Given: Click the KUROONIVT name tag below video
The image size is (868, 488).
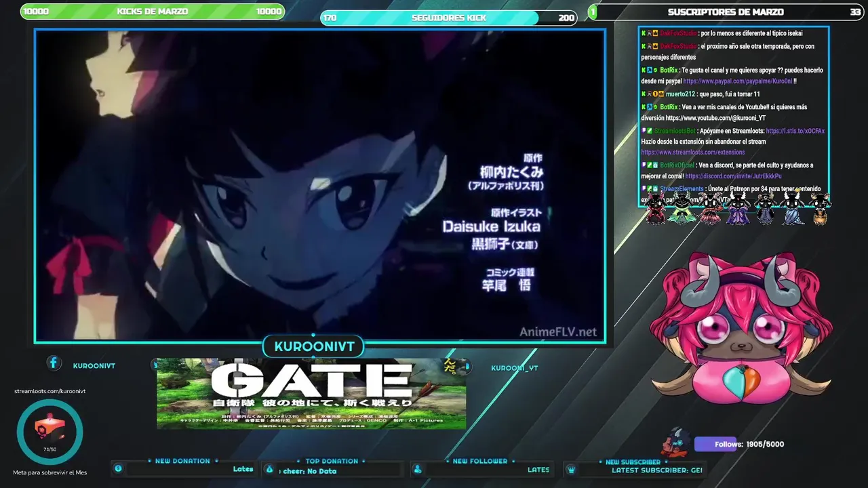Looking at the screenshot, I should coord(314,347).
